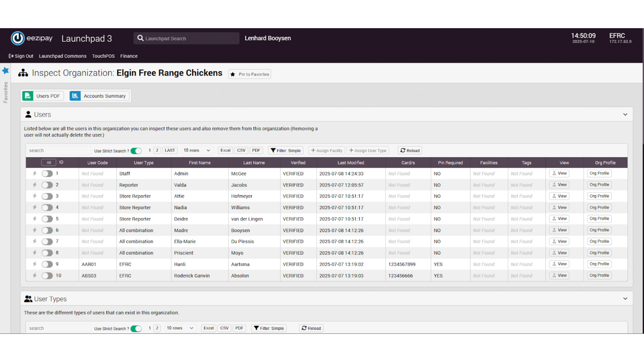
Task: Click the Launchpad Search input field
Action: (186, 38)
